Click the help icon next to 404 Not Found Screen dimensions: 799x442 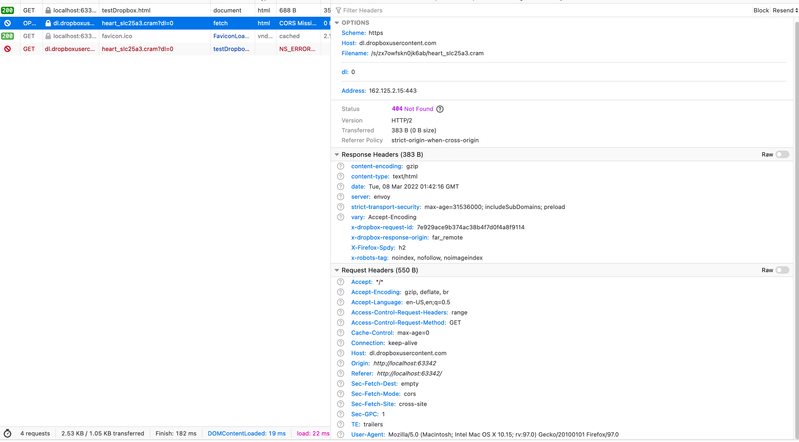440,109
